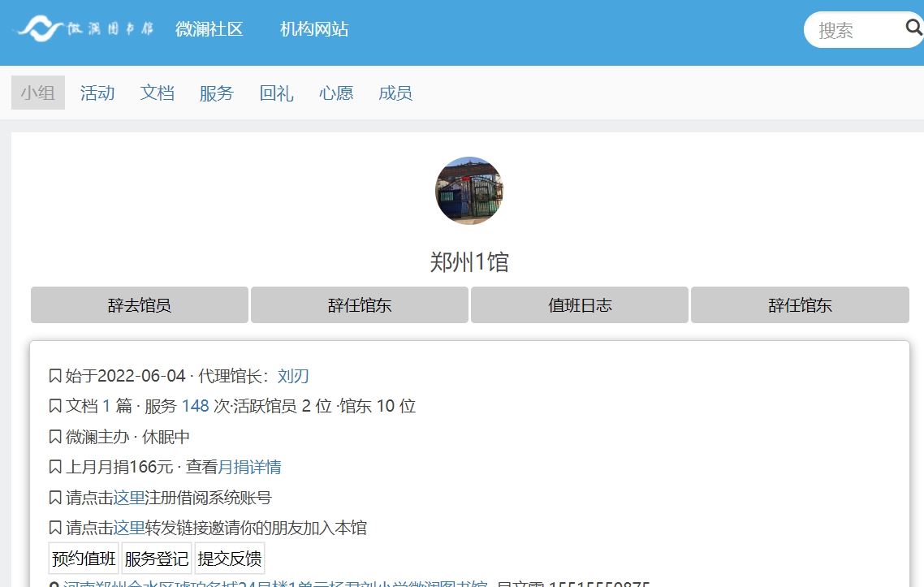924x587 pixels.
Task: Click the 预约值班 button
Action: pyautogui.click(x=84, y=559)
